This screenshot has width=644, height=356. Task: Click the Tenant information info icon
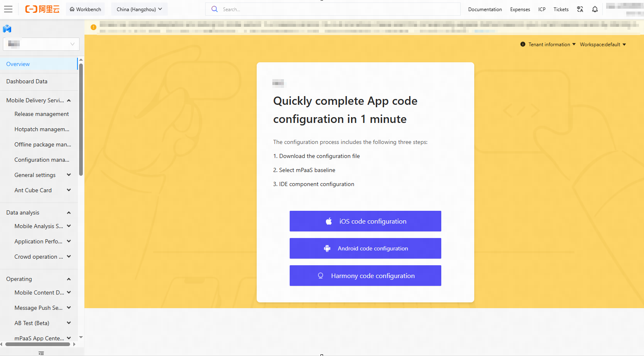tap(523, 44)
